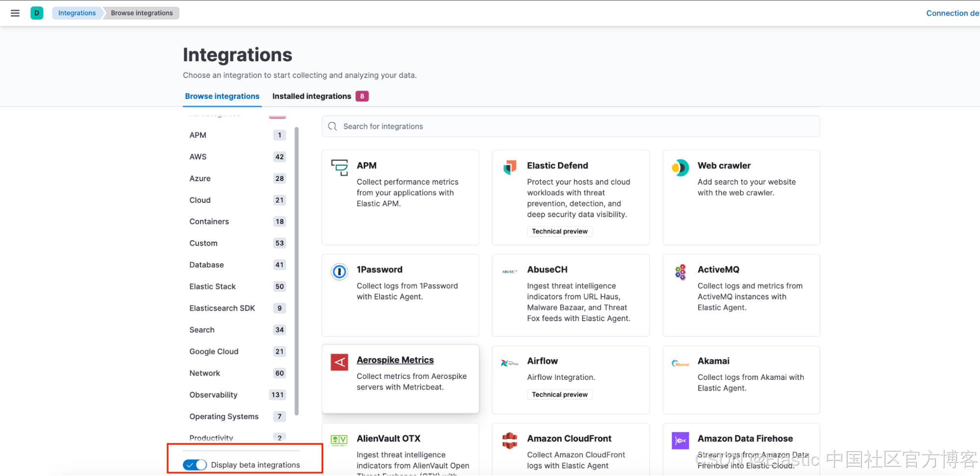Click the Amazon Data Firehose purple icon
980x476 pixels.
coord(680,441)
